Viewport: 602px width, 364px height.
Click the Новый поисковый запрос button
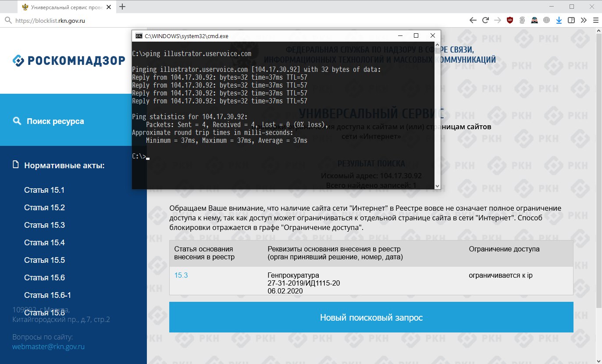click(x=371, y=318)
